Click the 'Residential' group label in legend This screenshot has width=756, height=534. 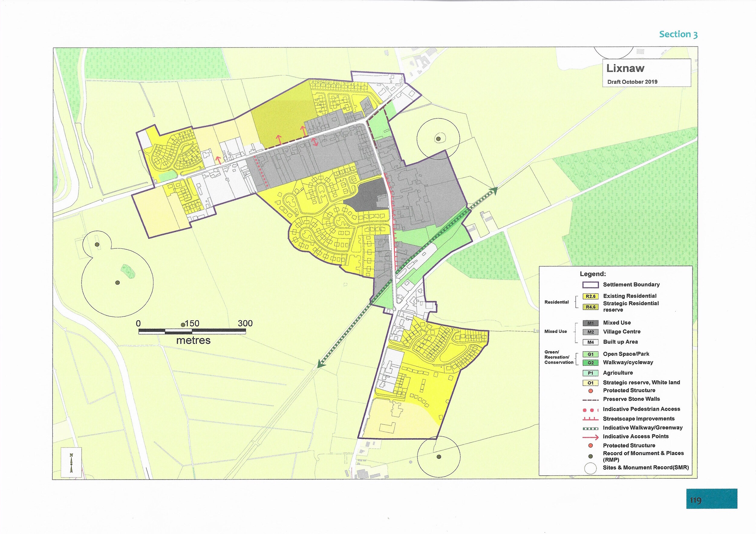556,302
